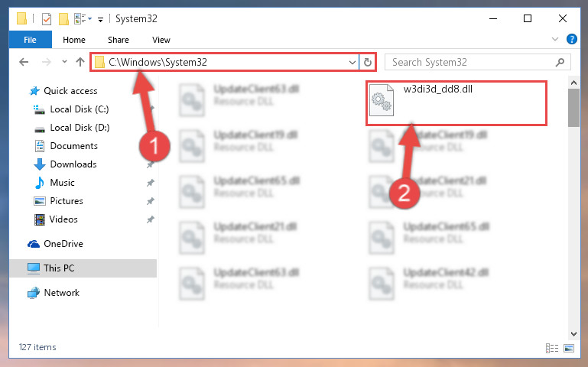Click inside the Search System32 field

[x=470, y=62]
